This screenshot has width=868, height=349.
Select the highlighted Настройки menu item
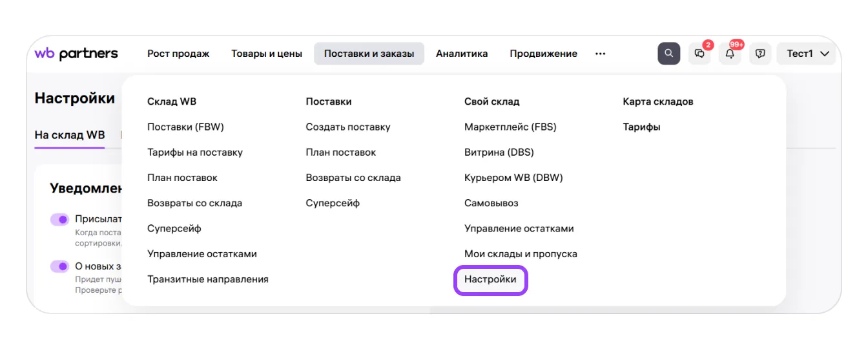(490, 280)
